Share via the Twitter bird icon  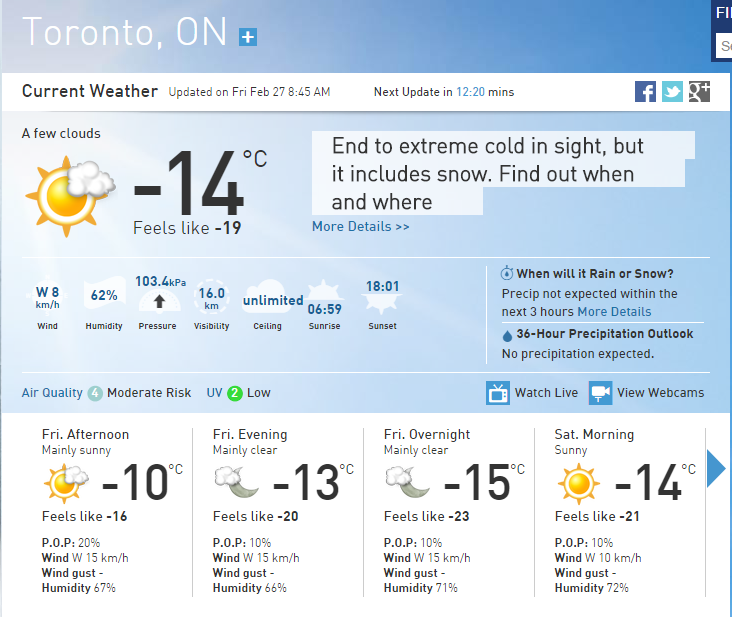coord(672,91)
